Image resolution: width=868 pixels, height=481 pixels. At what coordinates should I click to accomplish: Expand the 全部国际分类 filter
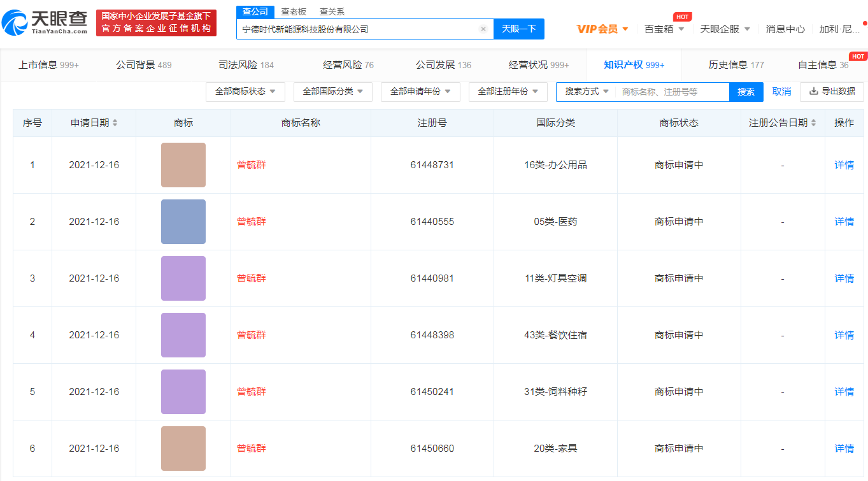click(332, 91)
